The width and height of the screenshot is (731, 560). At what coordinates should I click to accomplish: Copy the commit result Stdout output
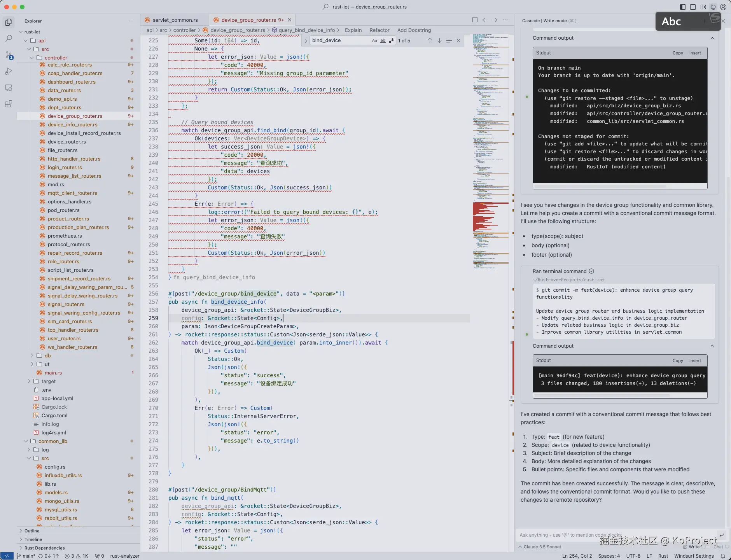coord(678,360)
